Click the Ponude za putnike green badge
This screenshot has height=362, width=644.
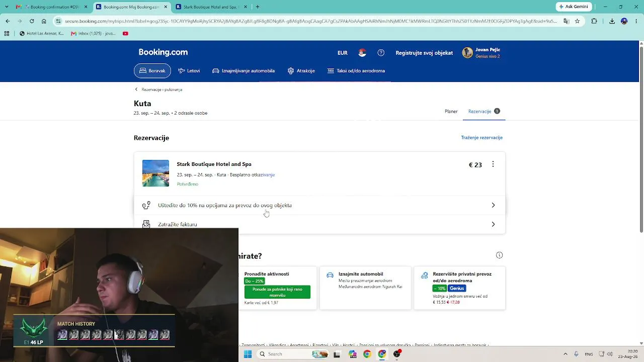coord(277,292)
